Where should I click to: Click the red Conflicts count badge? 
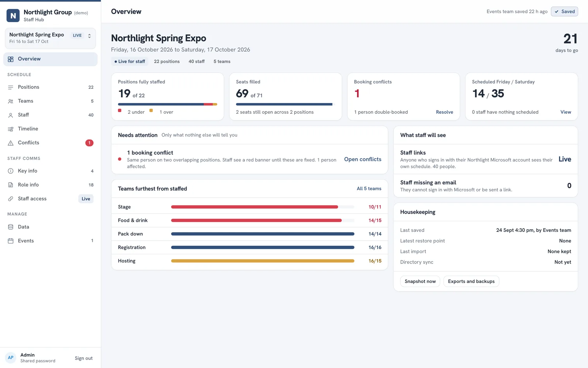tap(89, 143)
